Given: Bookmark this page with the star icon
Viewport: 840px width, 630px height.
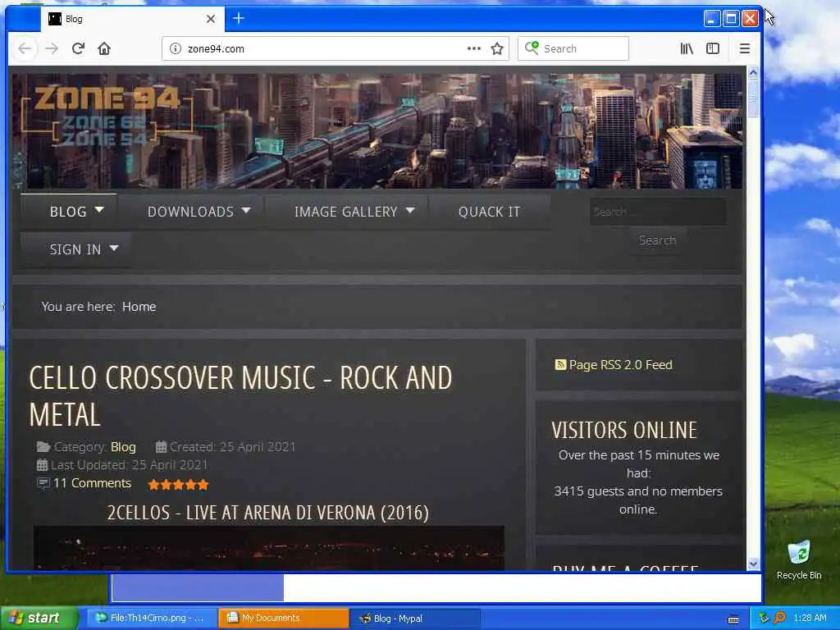Looking at the screenshot, I should [497, 48].
